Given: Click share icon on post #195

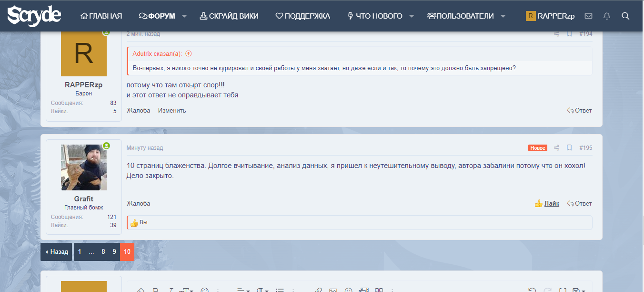Looking at the screenshot, I should click(x=556, y=148).
